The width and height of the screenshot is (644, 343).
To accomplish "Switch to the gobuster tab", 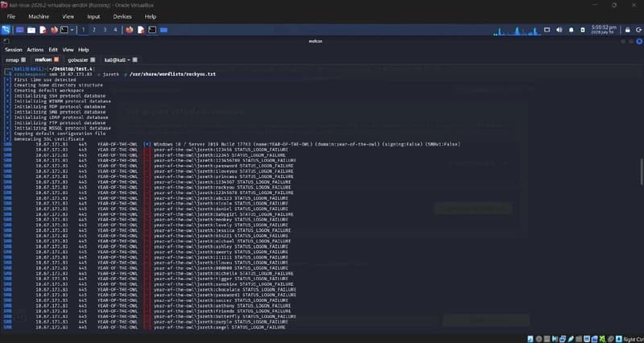I will (x=78, y=60).
